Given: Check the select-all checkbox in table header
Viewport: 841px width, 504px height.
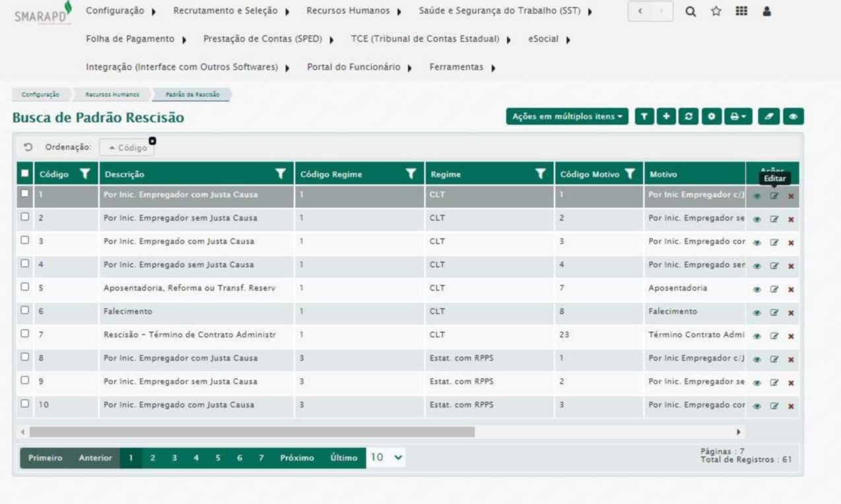Looking at the screenshot, I should (x=24, y=174).
